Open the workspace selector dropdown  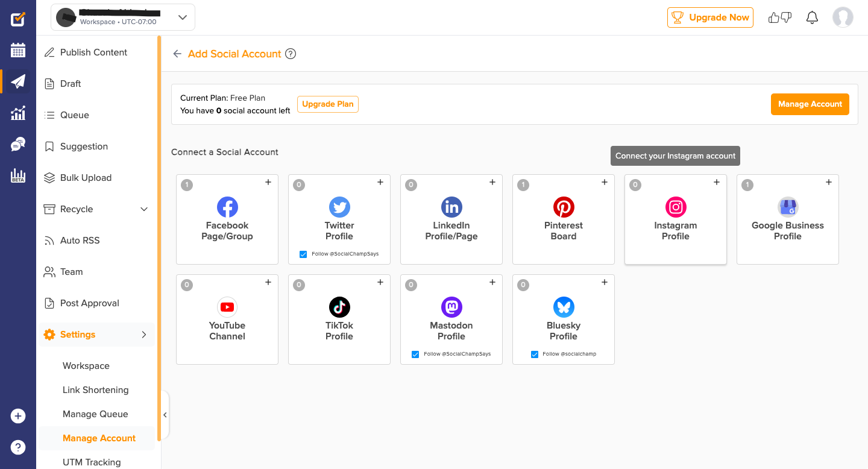click(x=123, y=17)
